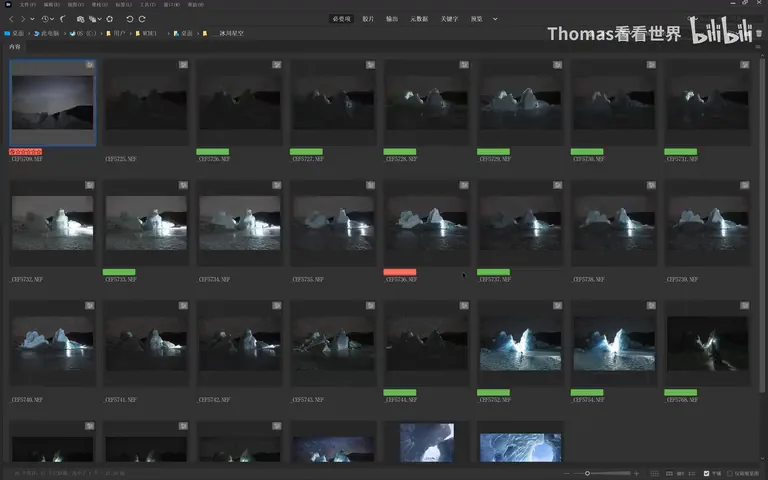
Task: Switch to the 关键字 keywords workspace
Action: pyautogui.click(x=449, y=19)
